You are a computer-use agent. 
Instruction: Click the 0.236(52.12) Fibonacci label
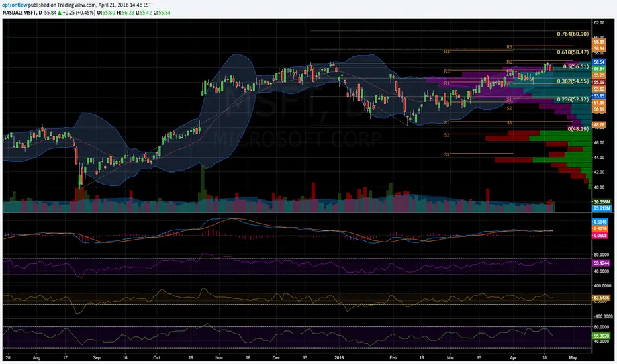[x=573, y=99]
